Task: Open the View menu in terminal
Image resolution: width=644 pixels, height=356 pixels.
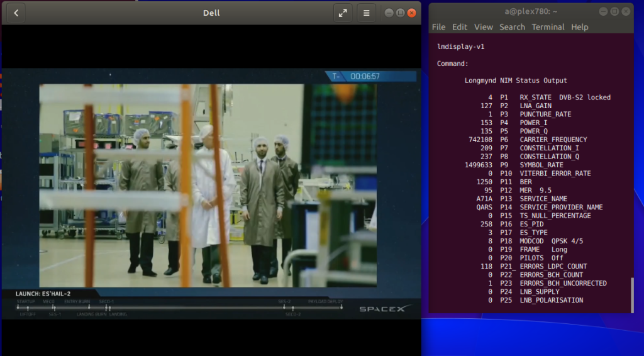Action: 483,27
